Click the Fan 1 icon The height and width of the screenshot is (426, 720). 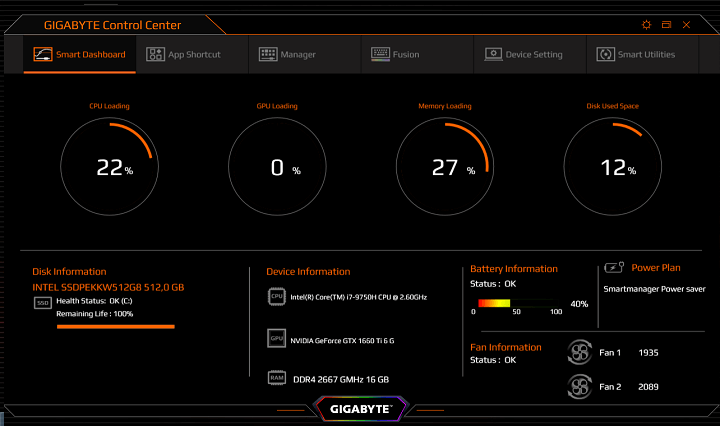[x=579, y=352]
